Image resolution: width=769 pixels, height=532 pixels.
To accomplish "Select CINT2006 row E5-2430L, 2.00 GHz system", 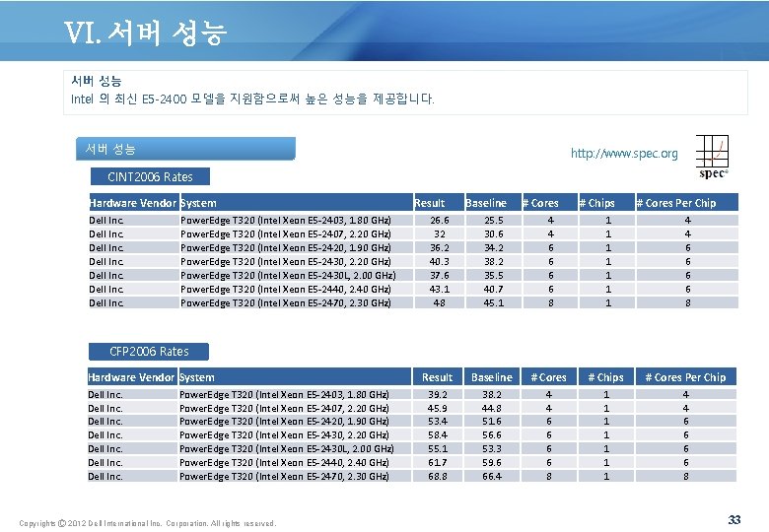I will pyautogui.click(x=288, y=275).
